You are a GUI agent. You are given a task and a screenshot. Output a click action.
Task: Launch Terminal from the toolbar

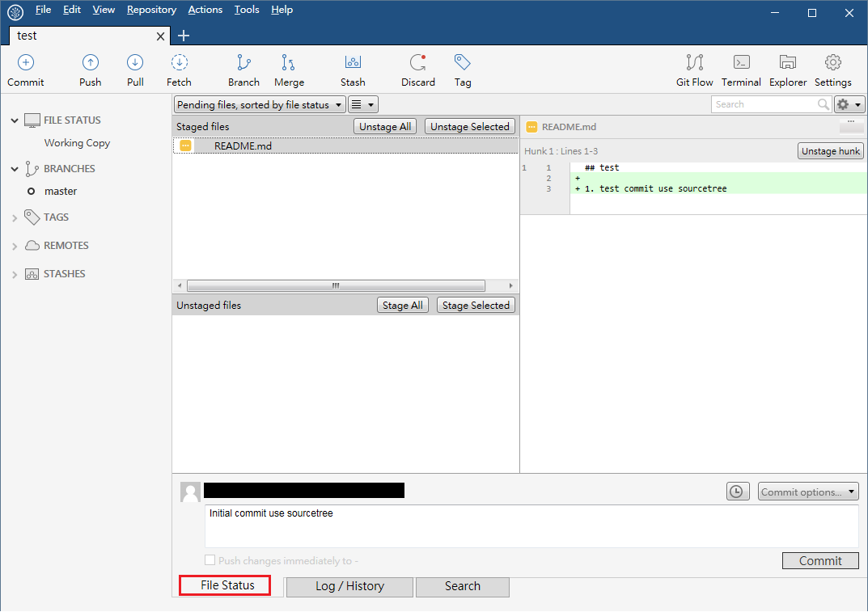[741, 63]
